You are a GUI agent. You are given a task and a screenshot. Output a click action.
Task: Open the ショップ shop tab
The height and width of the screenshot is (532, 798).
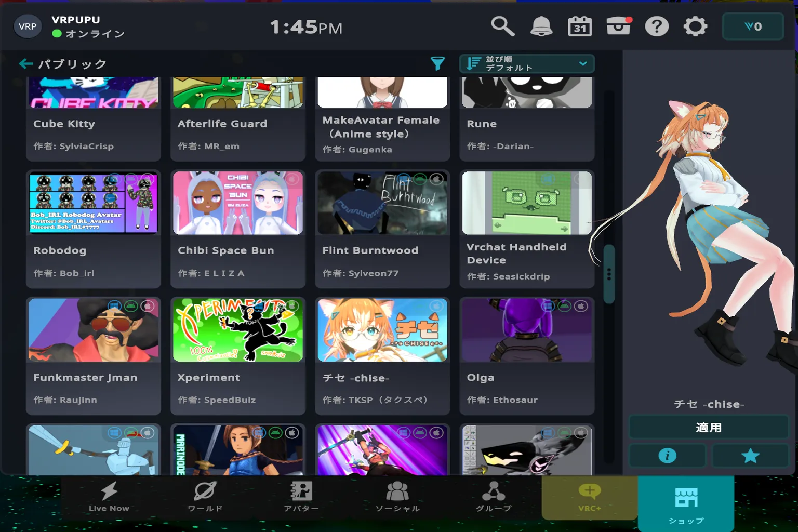[686, 504]
